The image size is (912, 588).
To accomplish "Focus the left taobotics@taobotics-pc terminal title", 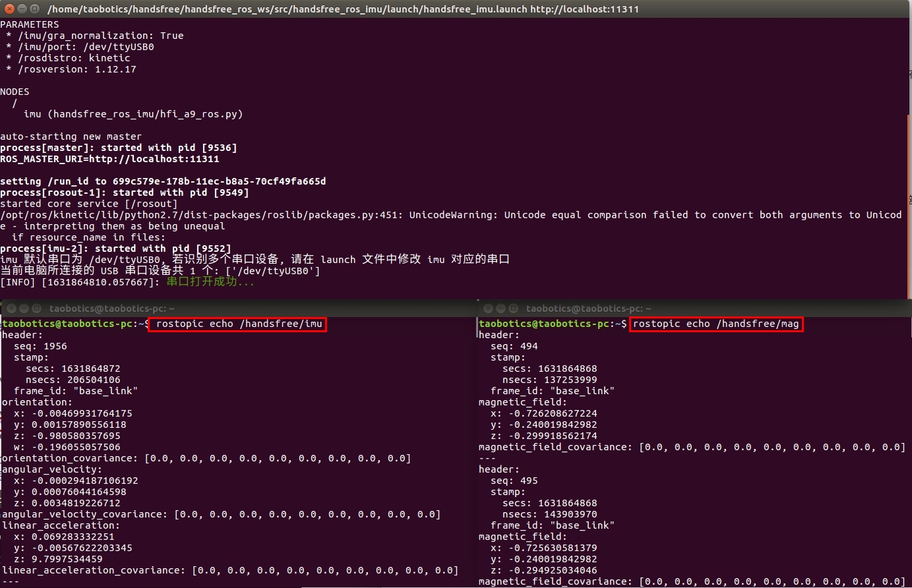I will point(112,309).
